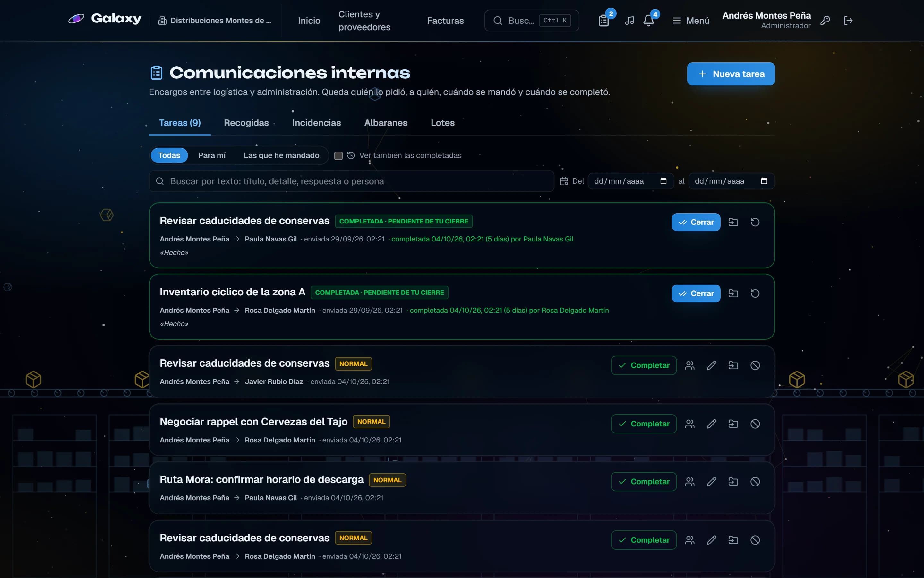Select the Para mí filter
The image size is (924, 578).
[x=212, y=156]
